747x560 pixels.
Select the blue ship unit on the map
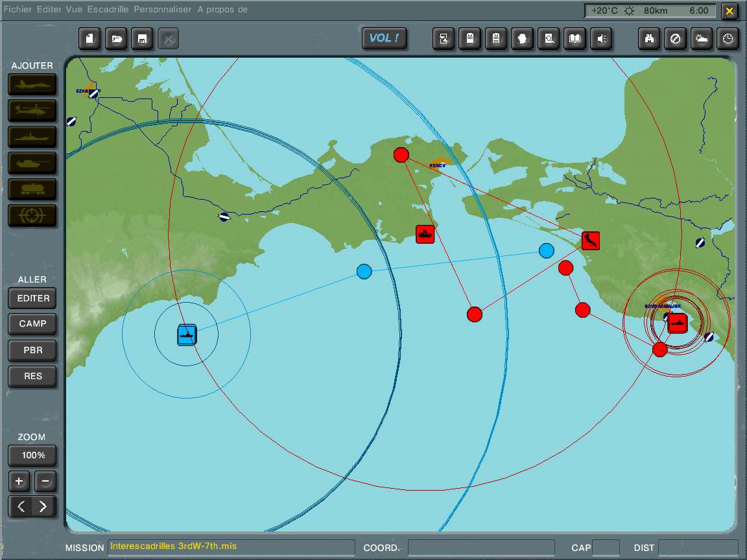[x=187, y=334]
